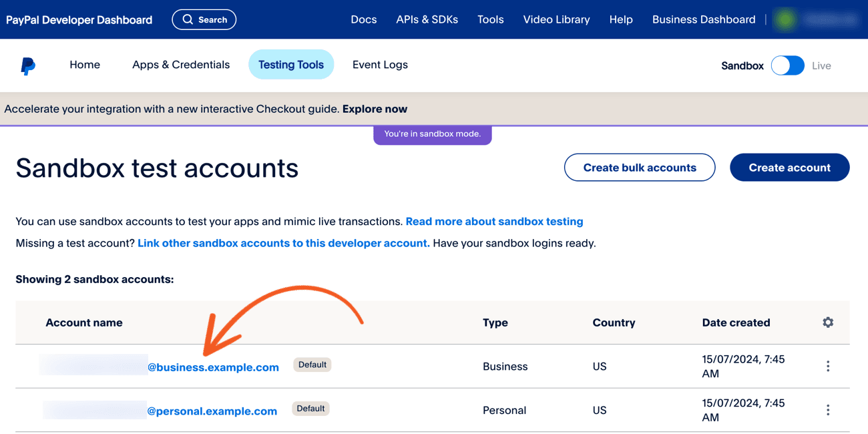Image resolution: width=868 pixels, height=434 pixels.
Task: Click the Type column header
Action: [x=495, y=322]
